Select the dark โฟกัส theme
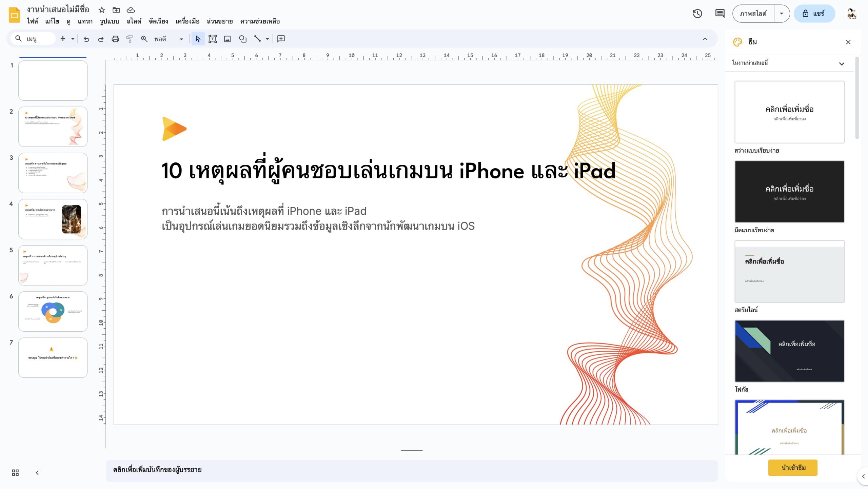 [789, 351]
